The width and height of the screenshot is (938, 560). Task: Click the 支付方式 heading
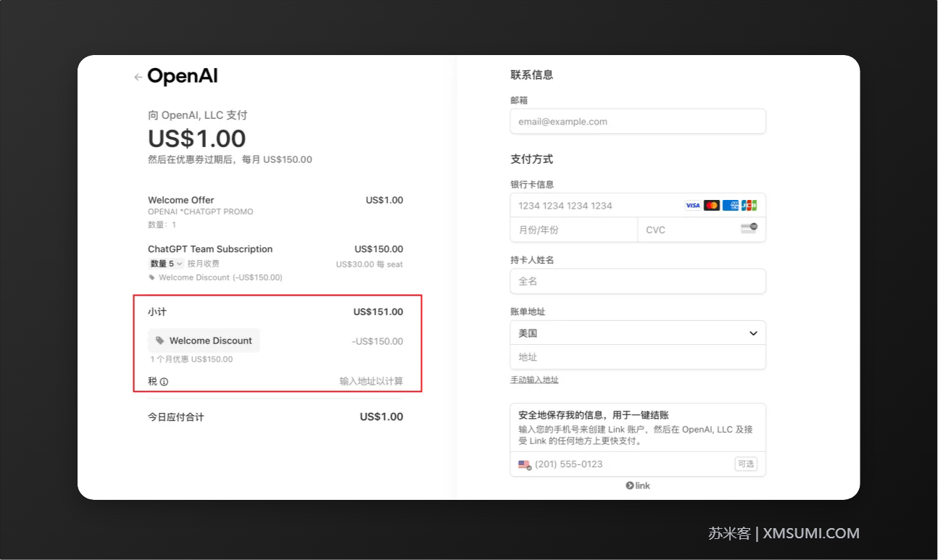532,159
